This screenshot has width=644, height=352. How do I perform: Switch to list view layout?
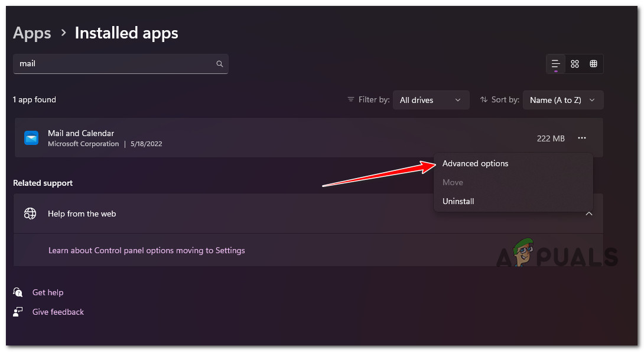[x=556, y=64]
